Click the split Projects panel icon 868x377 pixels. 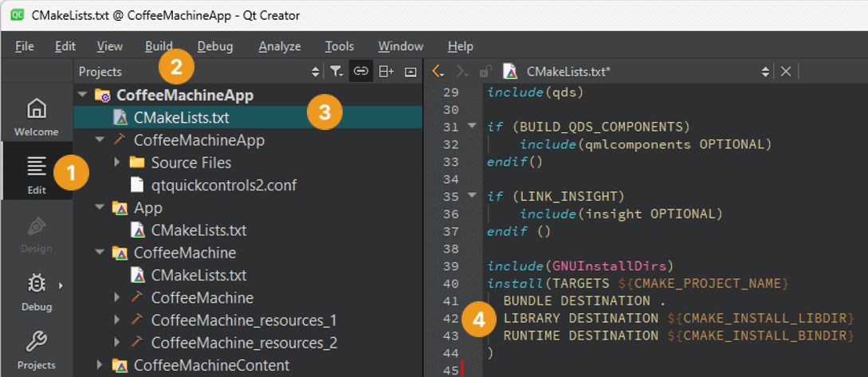coord(386,72)
